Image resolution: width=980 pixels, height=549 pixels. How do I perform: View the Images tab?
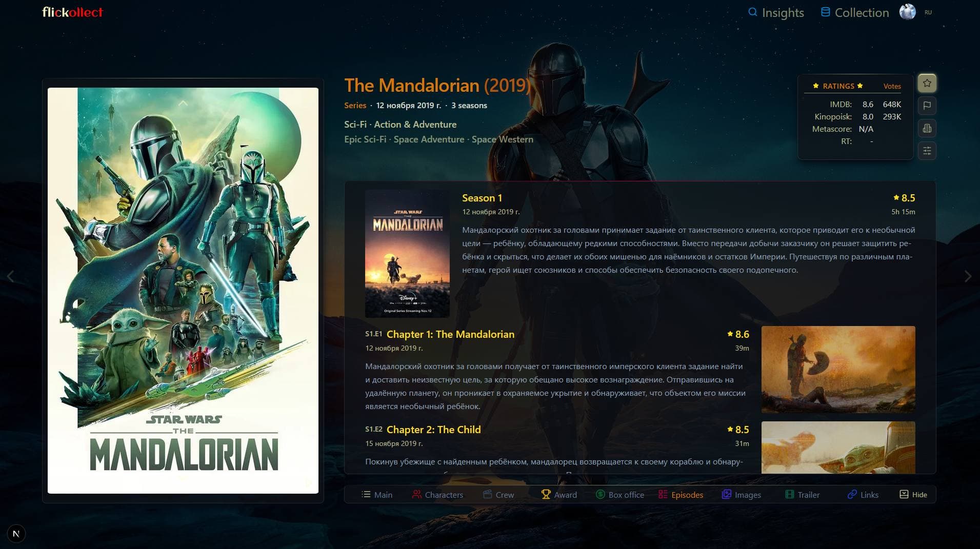pos(742,495)
